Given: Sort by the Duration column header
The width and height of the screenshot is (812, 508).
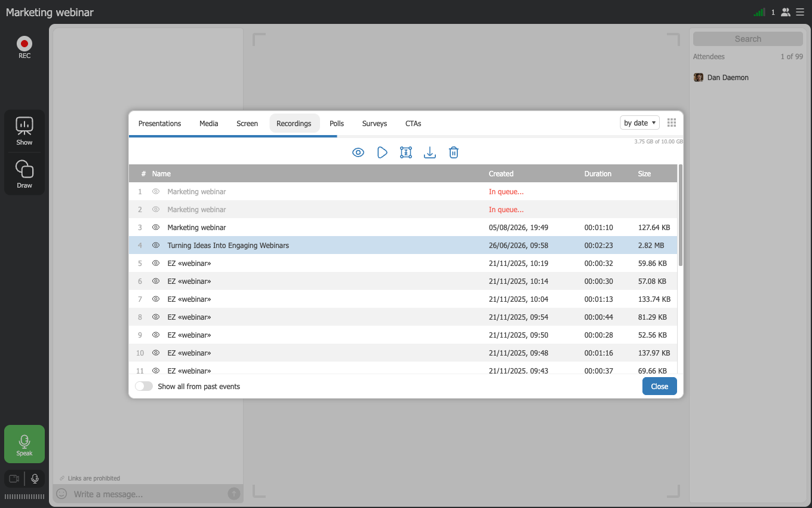Looking at the screenshot, I should click(x=598, y=174).
